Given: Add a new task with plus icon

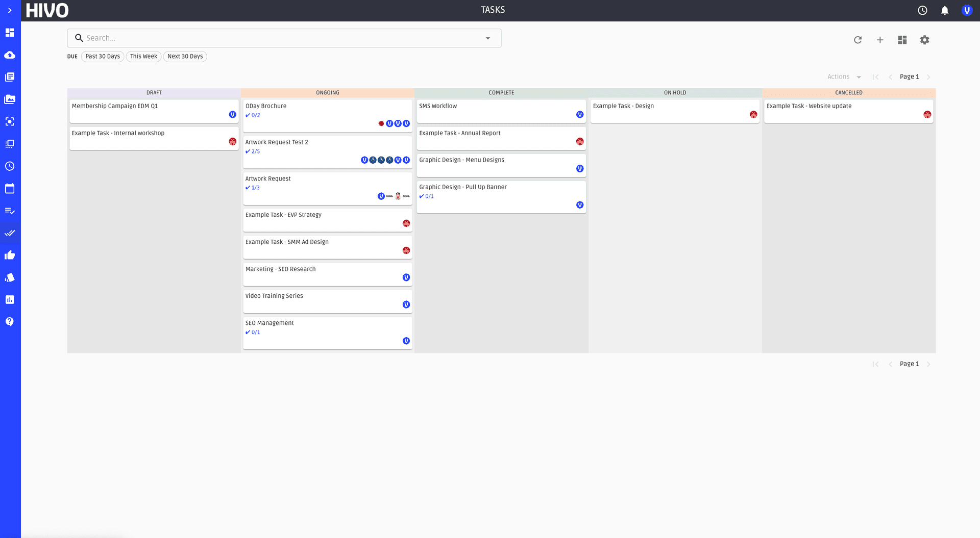Looking at the screenshot, I should coord(880,40).
